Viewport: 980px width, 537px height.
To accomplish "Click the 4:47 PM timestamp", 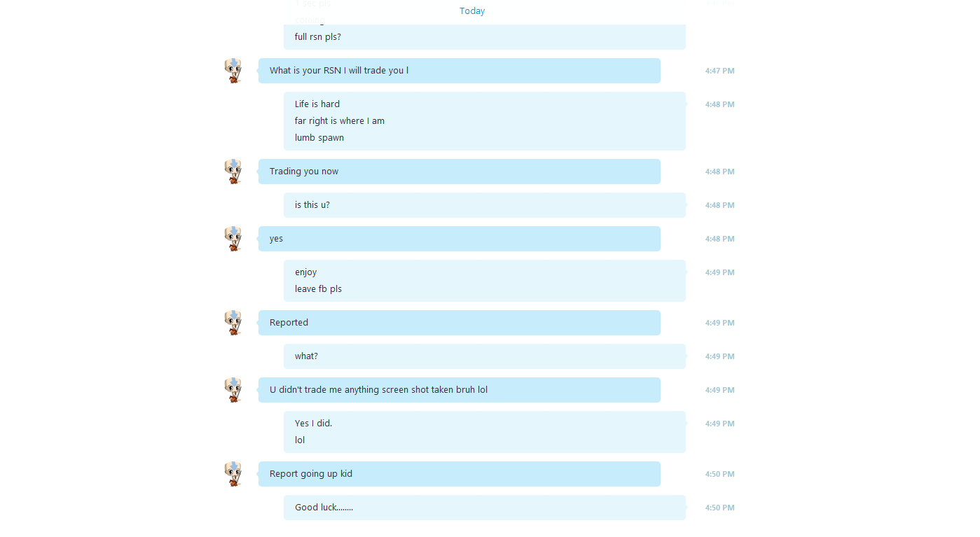I will [x=720, y=71].
